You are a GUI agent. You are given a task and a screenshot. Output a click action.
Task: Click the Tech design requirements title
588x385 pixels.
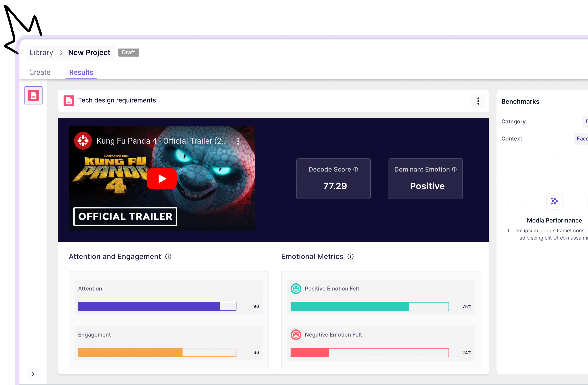point(117,100)
